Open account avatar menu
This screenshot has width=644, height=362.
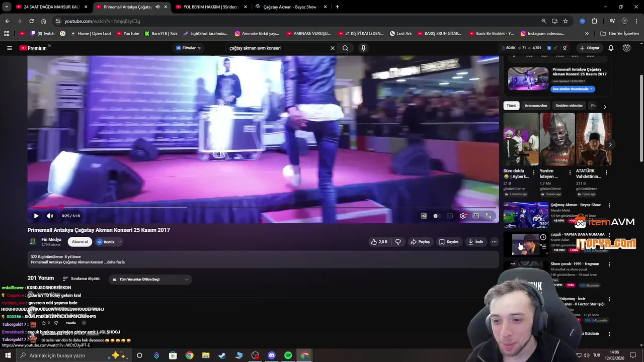[x=626, y=48]
